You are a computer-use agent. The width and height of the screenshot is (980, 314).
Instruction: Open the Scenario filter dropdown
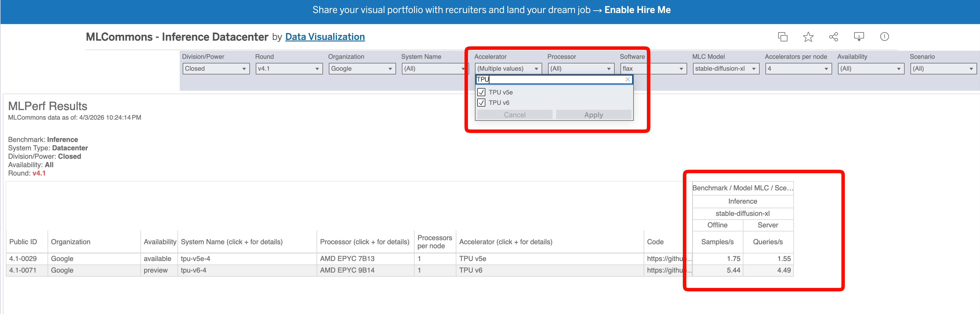coord(943,69)
